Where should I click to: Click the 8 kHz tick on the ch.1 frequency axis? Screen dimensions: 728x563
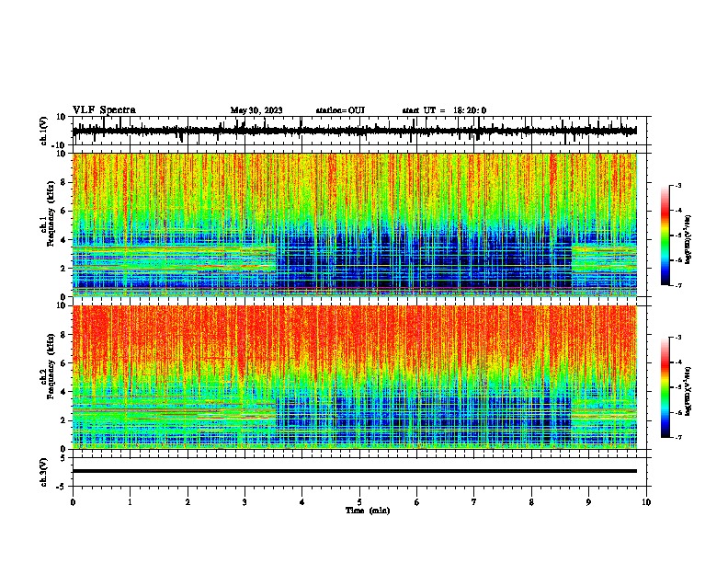pyautogui.click(x=65, y=182)
